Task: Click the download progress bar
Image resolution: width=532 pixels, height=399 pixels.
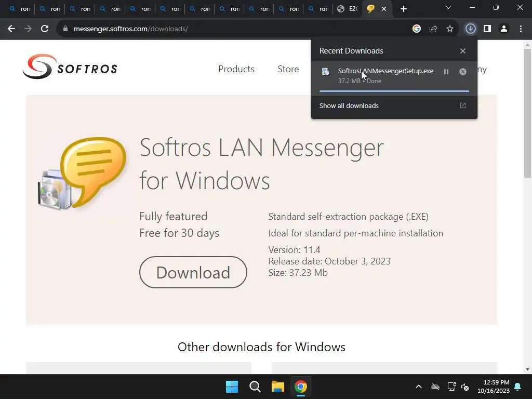Action: coord(394,91)
